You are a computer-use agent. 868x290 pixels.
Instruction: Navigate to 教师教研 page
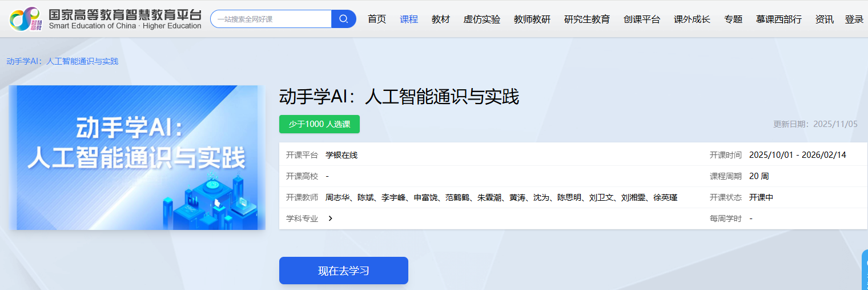click(x=532, y=19)
